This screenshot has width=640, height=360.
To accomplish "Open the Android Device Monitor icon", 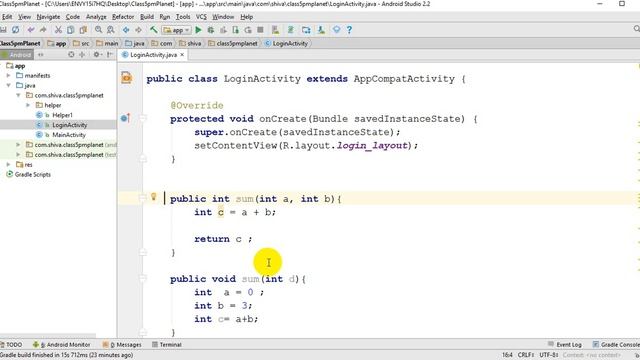I will (x=336, y=30).
